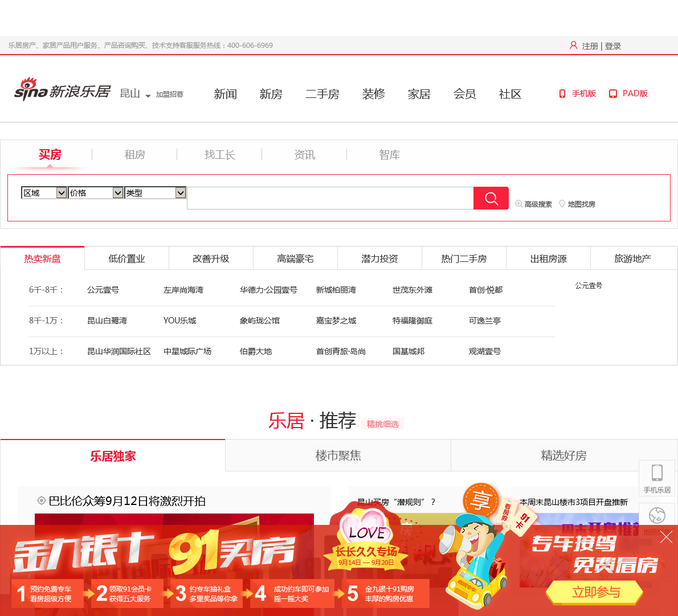Open the 本周末昆山楼市3项目开盘推新 article
678x616 pixels.
pyautogui.click(x=574, y=502)
